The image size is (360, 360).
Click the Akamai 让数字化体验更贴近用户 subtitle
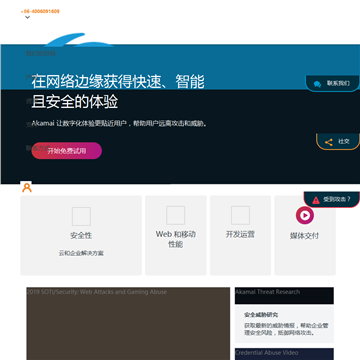tap(120, 124)
